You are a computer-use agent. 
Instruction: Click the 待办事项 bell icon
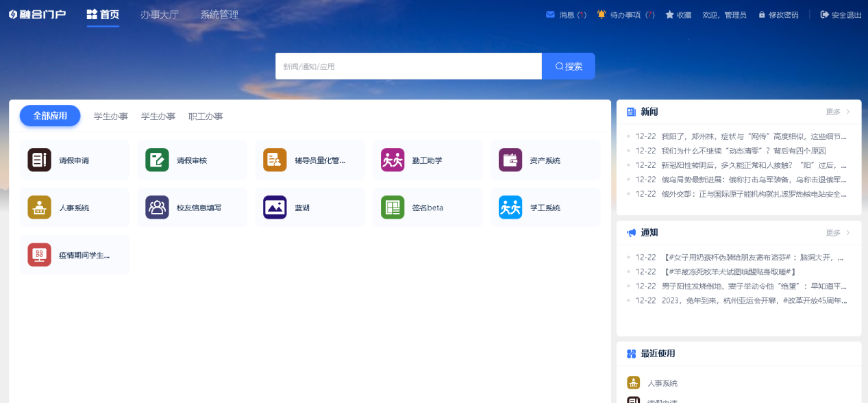click(602, 14)
